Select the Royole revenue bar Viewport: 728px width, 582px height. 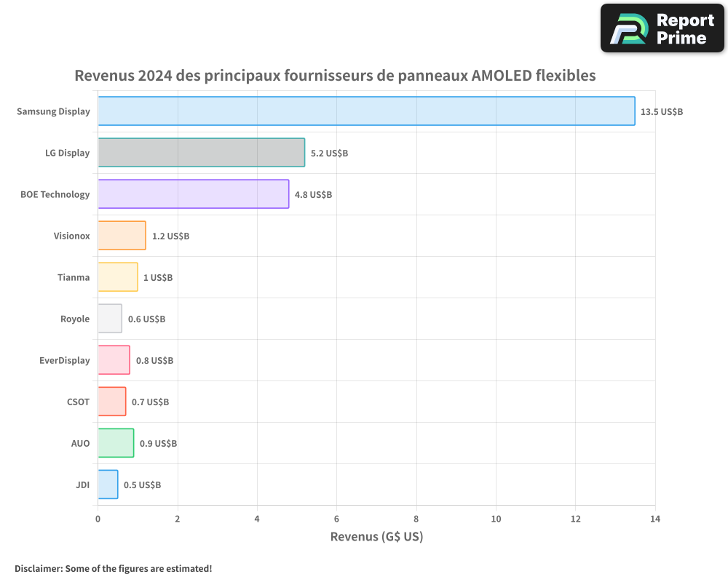[110, 319]
